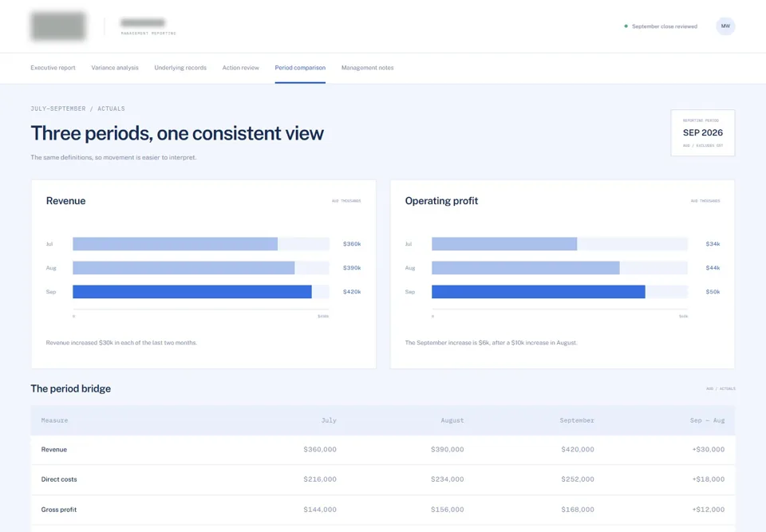Screen dimensions: 766x532
Task: Click the $390,000 August revenue cell
Action: 448,449
